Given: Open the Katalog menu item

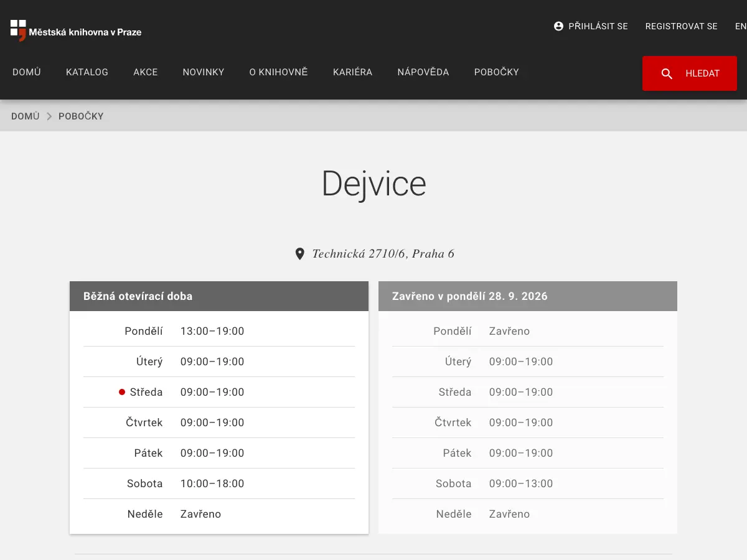Looking at the screenshot, I should click(x=87, y=72).
